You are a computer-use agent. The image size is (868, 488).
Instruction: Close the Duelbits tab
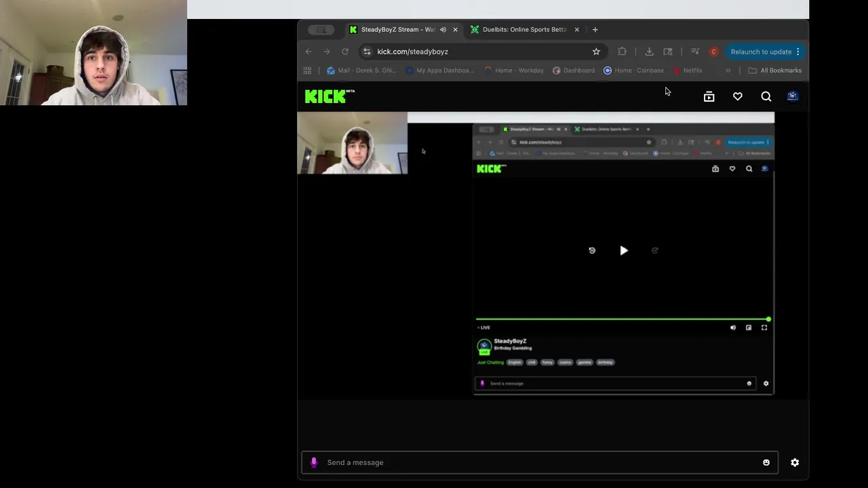[x=576, y=30]
